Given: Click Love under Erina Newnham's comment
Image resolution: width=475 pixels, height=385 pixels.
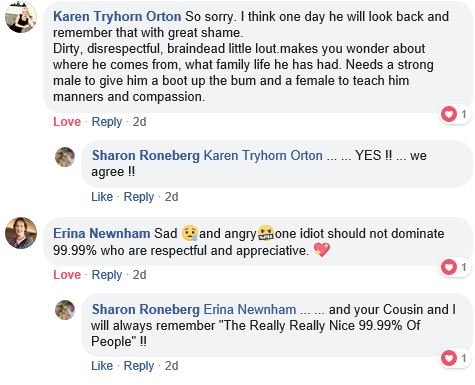Looking at the screenshot, I should [x=67, y=275].
